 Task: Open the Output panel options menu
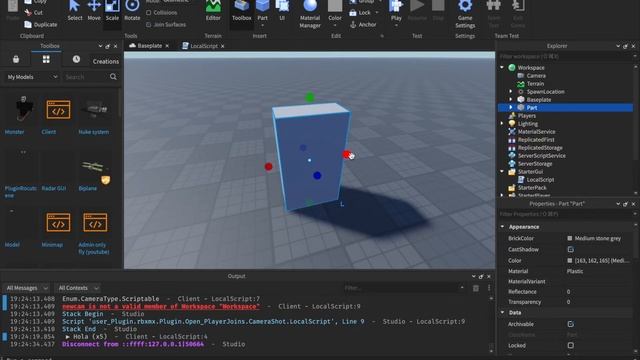[489, 288]
